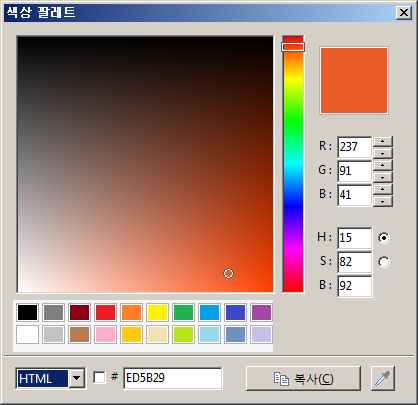Select the brown swatch
418x405 pixels.
[x=80, y=335]
